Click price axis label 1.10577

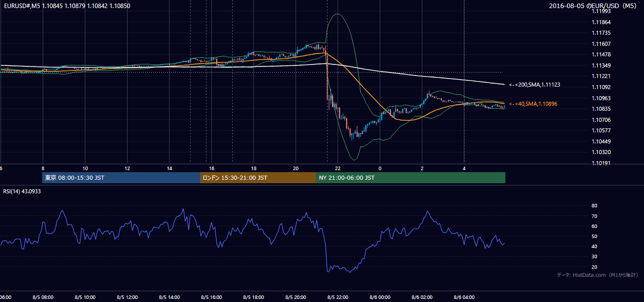(x=602, y=130)
